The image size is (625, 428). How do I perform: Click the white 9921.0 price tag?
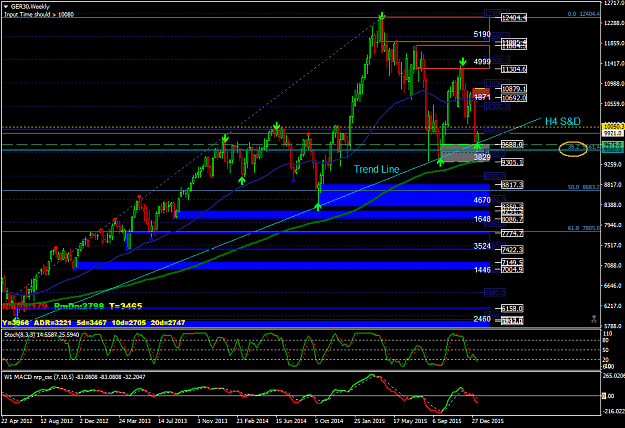(612, 133)
